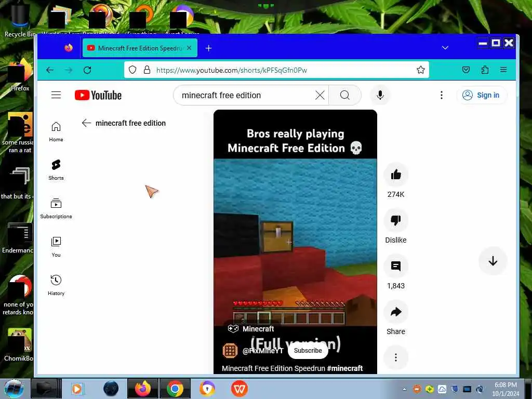Open the Windows Start orb
The height and width of the screenshot is (399, 532).
pyautogui.click(x=14, y=389)
